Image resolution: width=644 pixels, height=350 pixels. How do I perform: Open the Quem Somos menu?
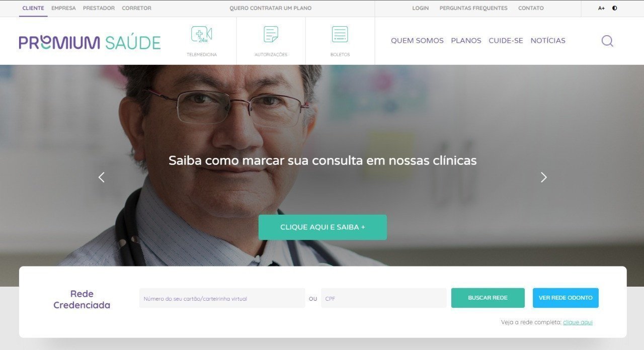click(417, 41)
